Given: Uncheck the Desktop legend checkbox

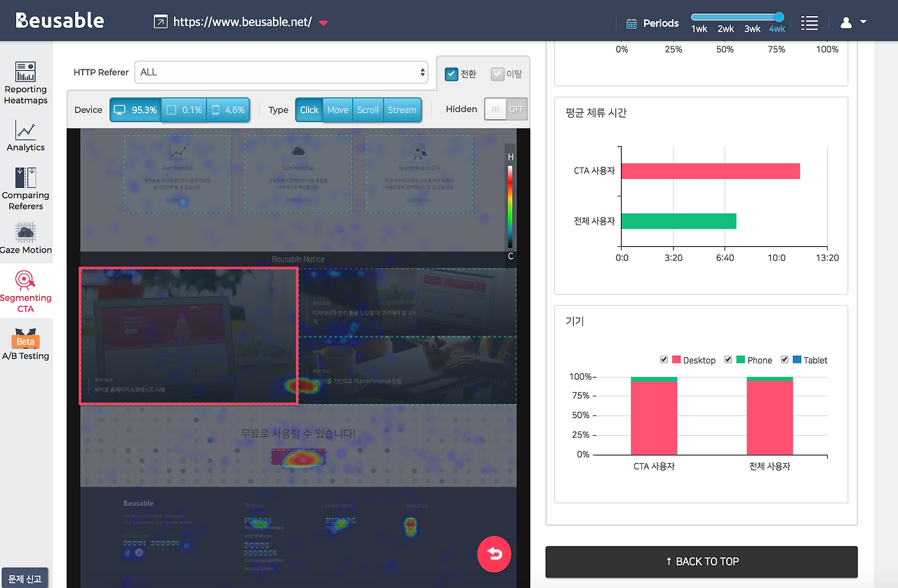Looking at the screenshot, I should (664, 359).
